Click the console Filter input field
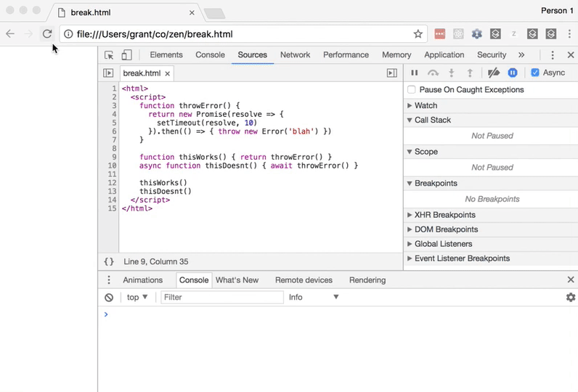Image resolution: width=578 pixels, height=392 pixels. (222, 298)
